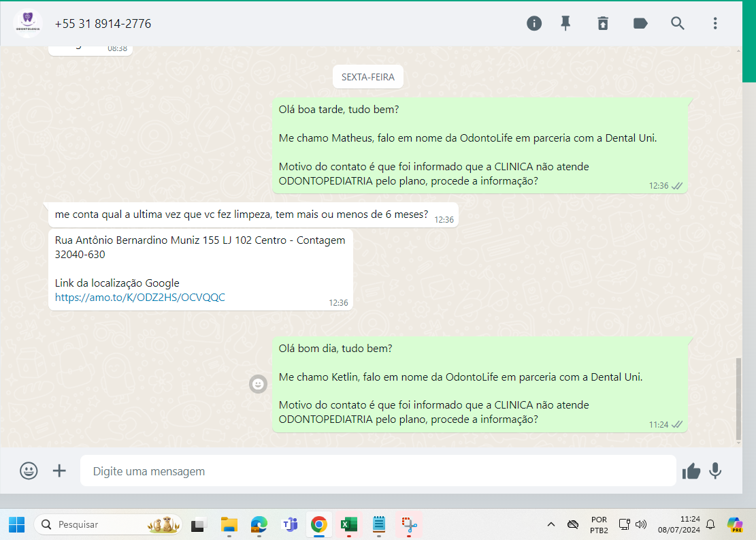This screenshot has width=756, height=540.
Task: Expand hidden system tray icons chevron
Action: (x=550, y=524)
